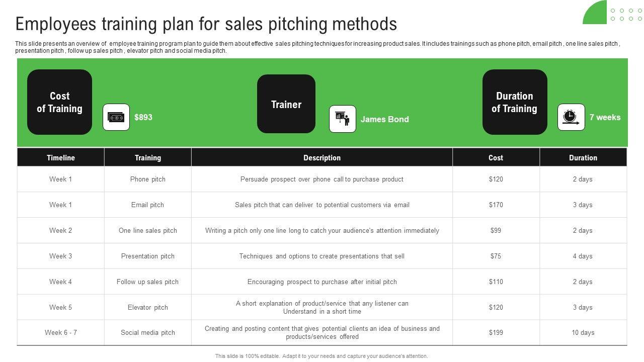Click the Week 6 - 7 timeline cell
The width and height of the screenshot is (644, 362).
pos(60,332)
